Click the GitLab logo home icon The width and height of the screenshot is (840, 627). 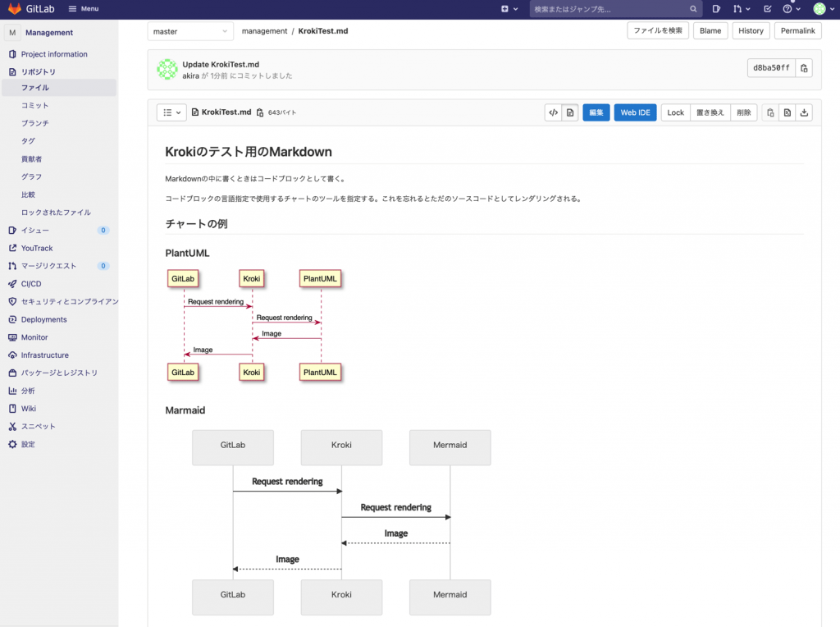[15, 8]
